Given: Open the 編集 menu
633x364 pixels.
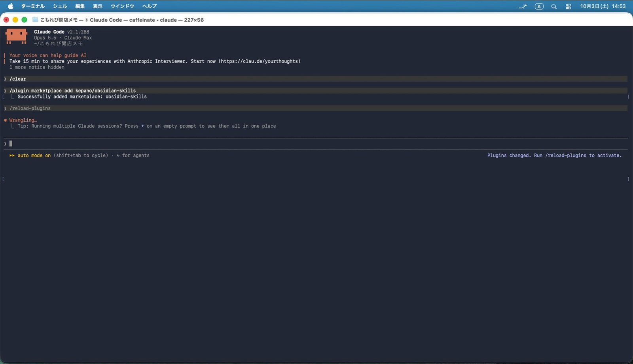Looking at the screenshot, I should click(80, 6).
